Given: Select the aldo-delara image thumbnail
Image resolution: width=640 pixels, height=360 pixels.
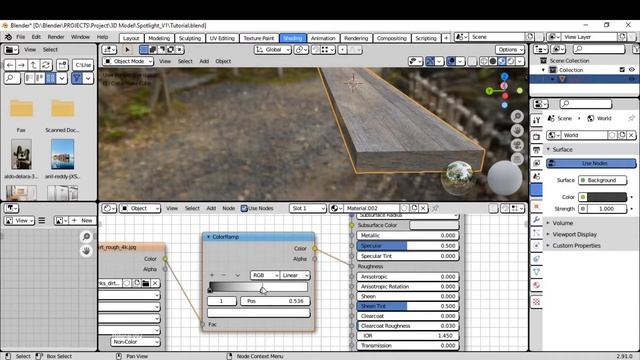Looking at the screenshot, I should [21, 154].
